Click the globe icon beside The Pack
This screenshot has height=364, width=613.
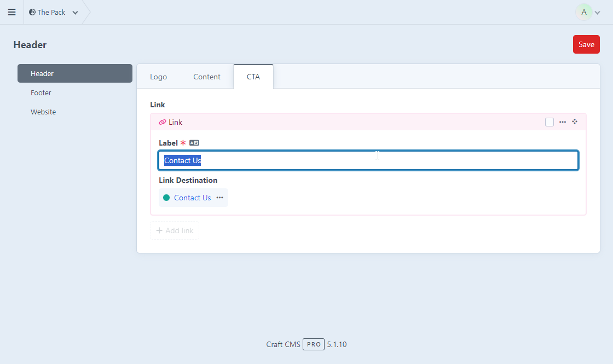point(32,12)
